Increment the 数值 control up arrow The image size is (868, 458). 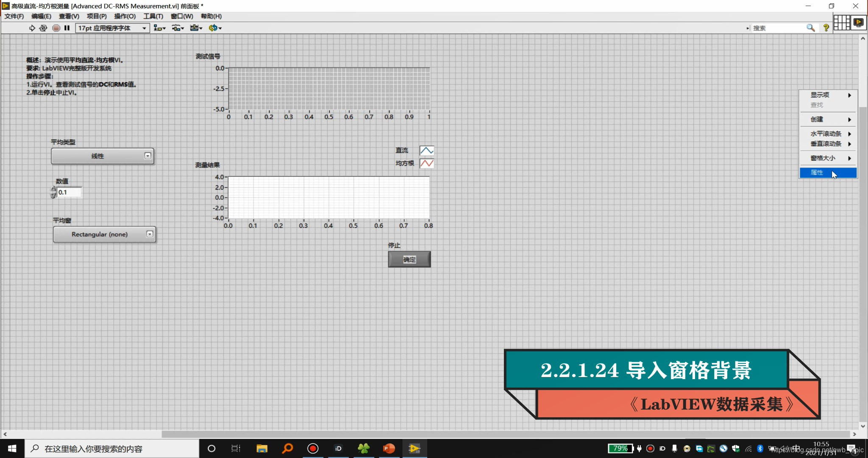tap(53, 189)
